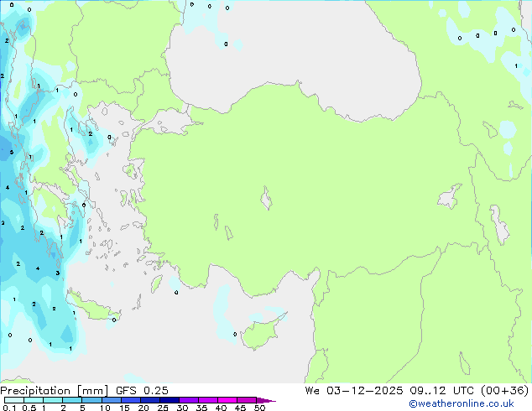Click the 'GFS 0.25' model label
This screenshot has height=411, width=532.
(x=142, y=391)
